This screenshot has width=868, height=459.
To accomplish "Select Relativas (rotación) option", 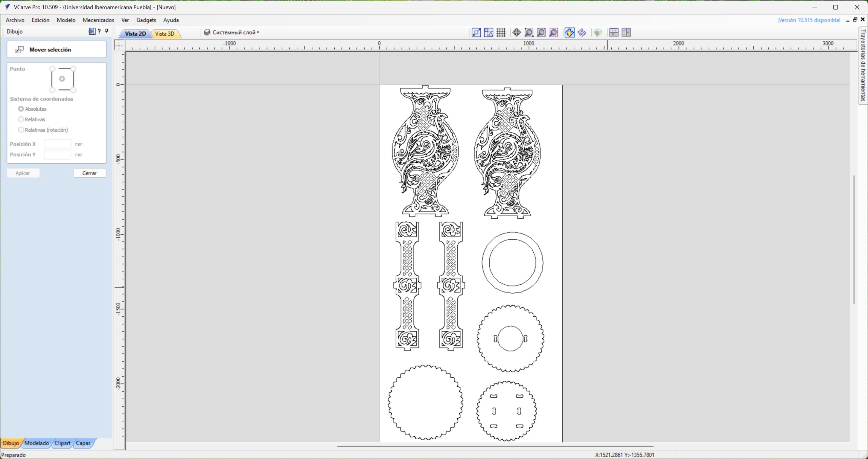I will coord(21,130).
